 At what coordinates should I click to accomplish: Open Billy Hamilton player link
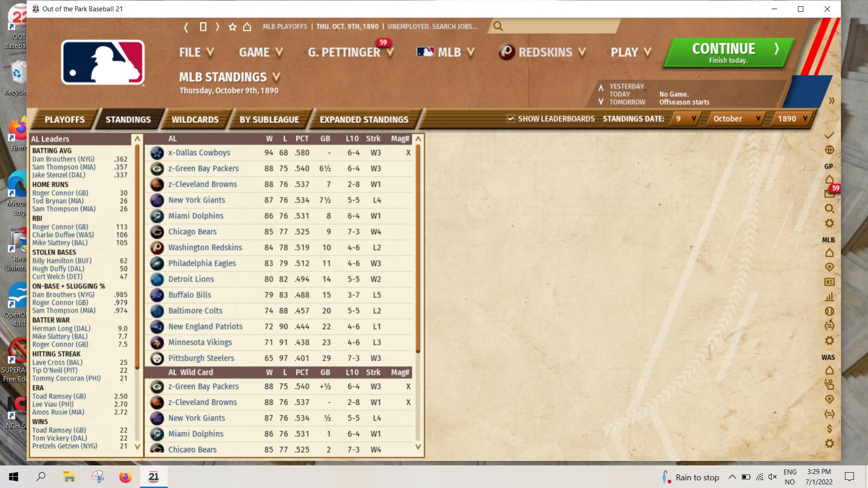pyautogui.click(x=62, y=261)
